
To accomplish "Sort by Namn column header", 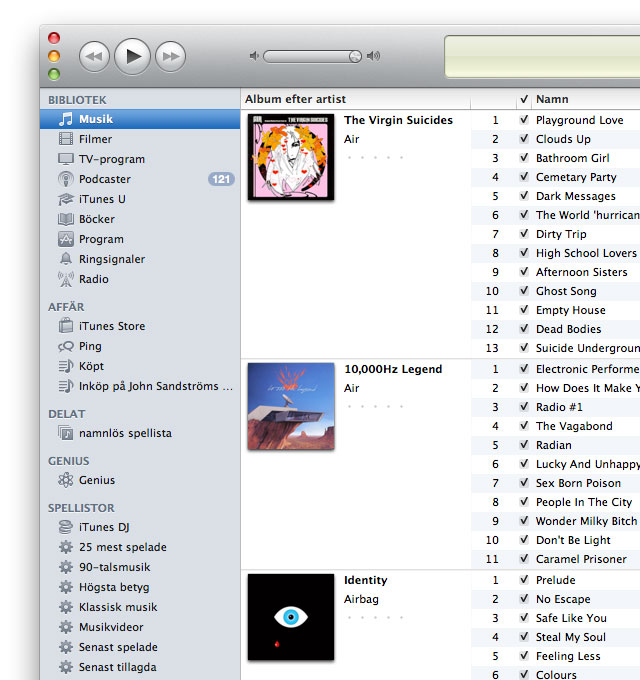I will [586, 99].
